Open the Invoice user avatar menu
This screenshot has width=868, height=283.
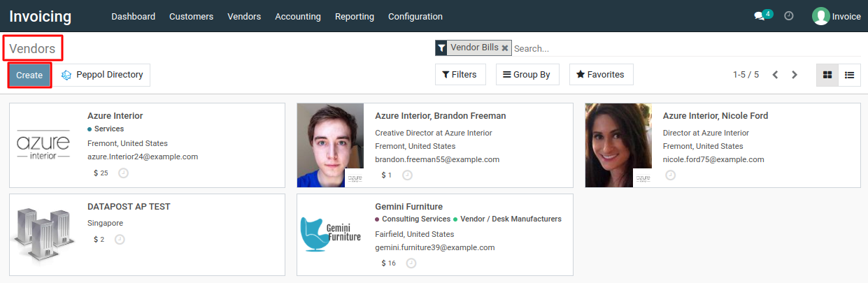point(837,16)
